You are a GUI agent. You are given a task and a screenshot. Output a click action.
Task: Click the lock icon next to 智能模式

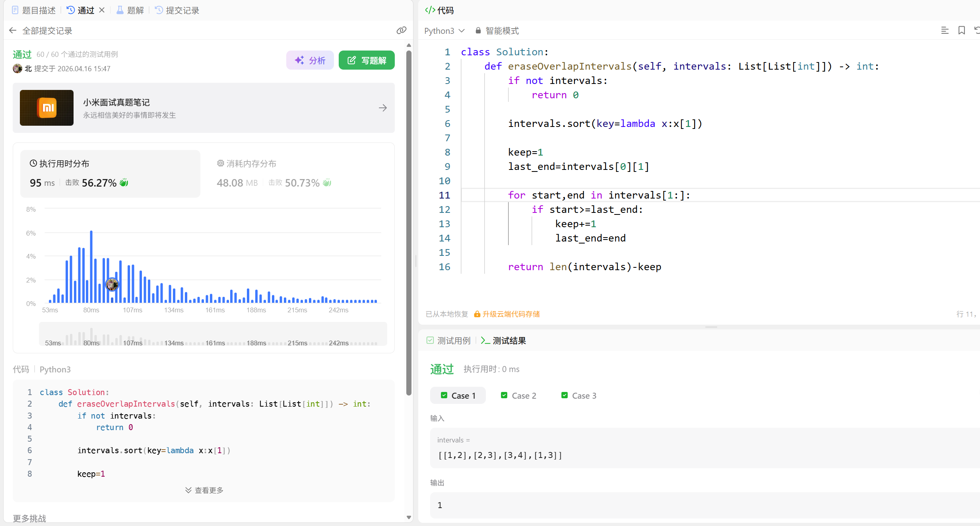coord(478,31)
